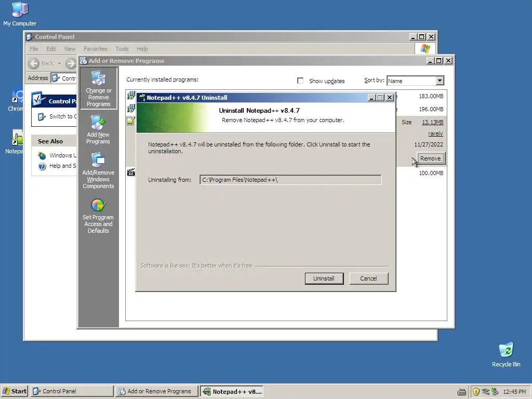The height and width of the screenshot is (399, 532).
Task: Open the Help menu in Control Panel
Action: click(142, 49)
